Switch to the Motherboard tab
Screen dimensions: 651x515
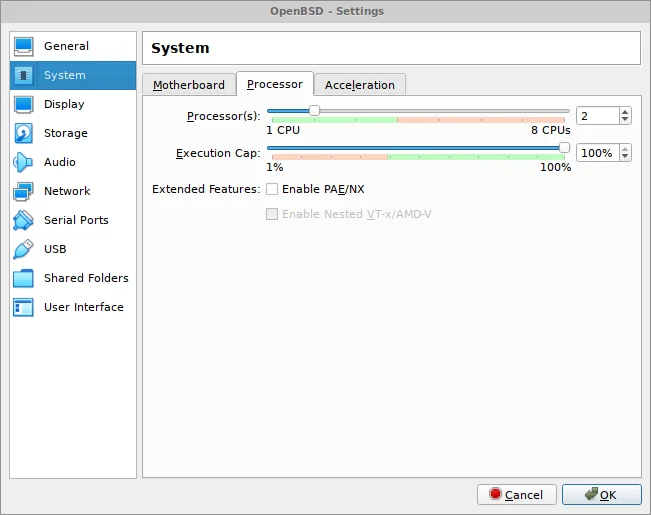click(x=189, y=85)
